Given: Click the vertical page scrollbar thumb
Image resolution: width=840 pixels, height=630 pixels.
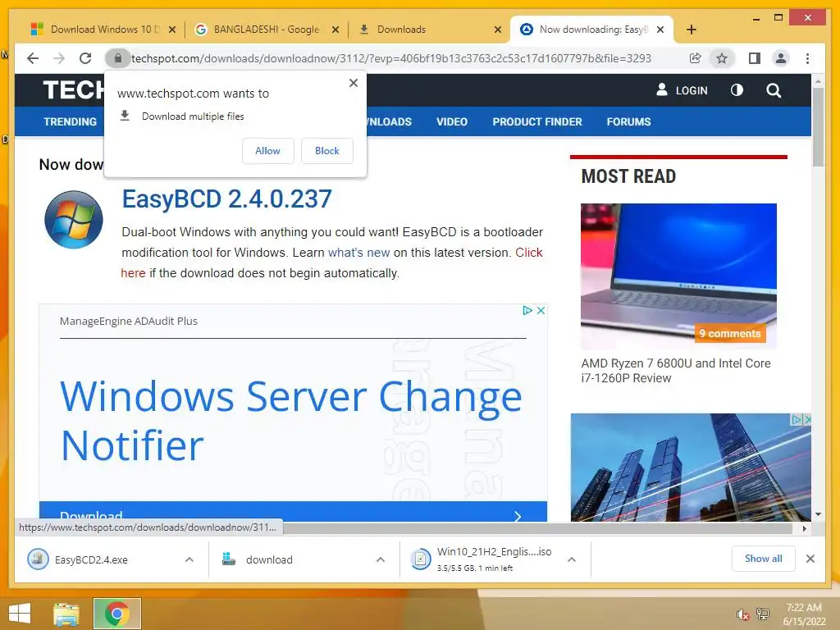Looking at the screenshot, I should (818, 126).
